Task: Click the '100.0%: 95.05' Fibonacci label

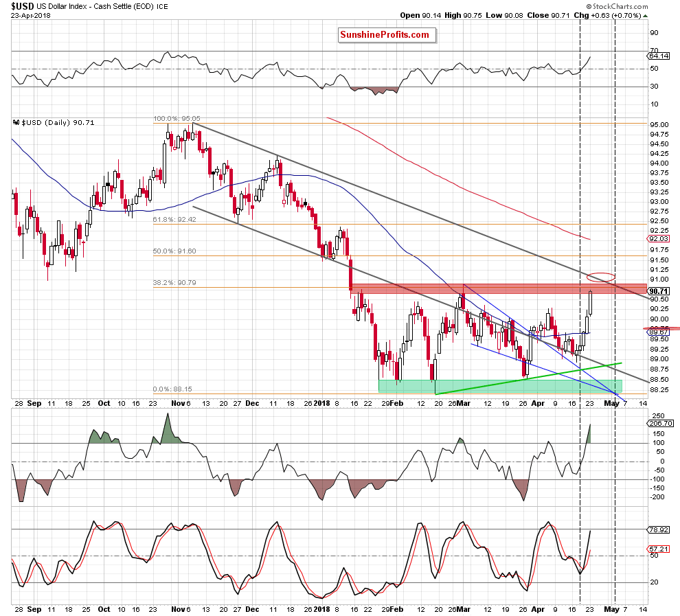Action: click(x=177, y=119)
